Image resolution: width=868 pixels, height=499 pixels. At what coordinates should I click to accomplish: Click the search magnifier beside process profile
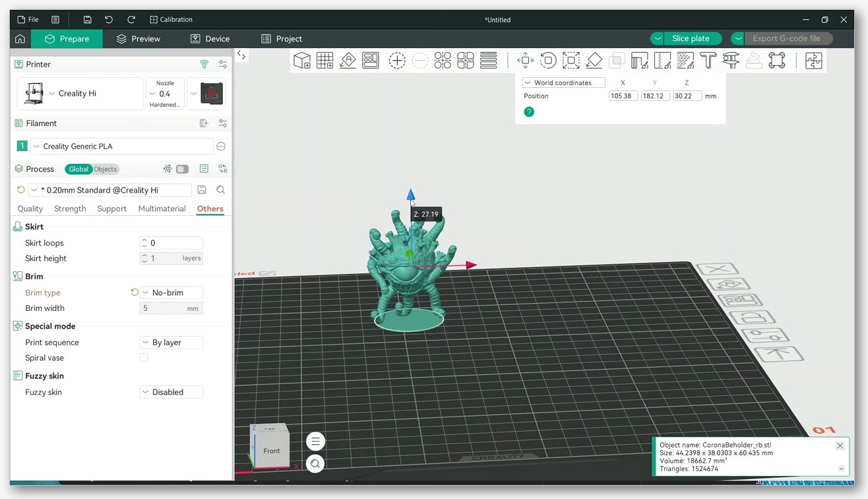coord(221,190)
